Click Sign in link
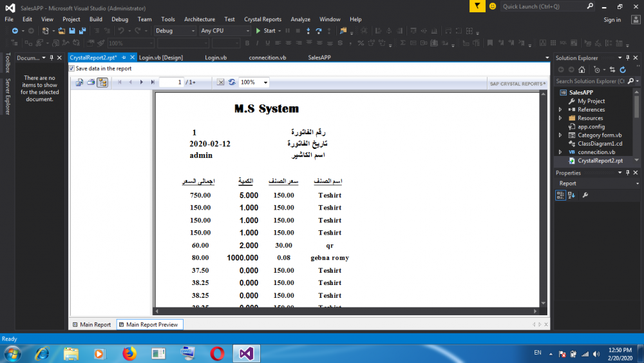 (x=612, y=20)
